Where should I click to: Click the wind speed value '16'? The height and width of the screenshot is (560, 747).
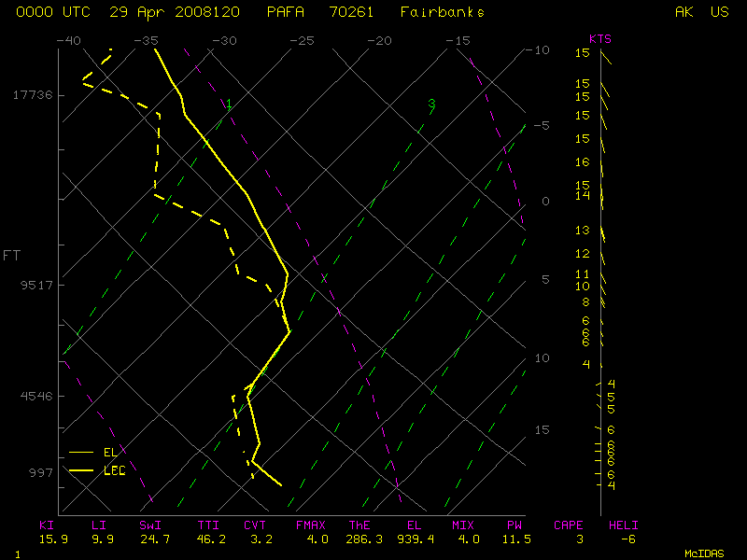582,162
